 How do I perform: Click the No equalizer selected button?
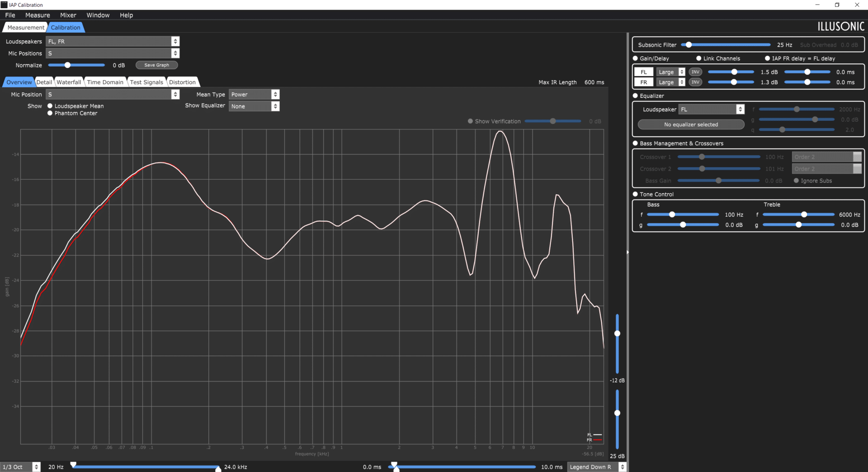tap(691, 124)
